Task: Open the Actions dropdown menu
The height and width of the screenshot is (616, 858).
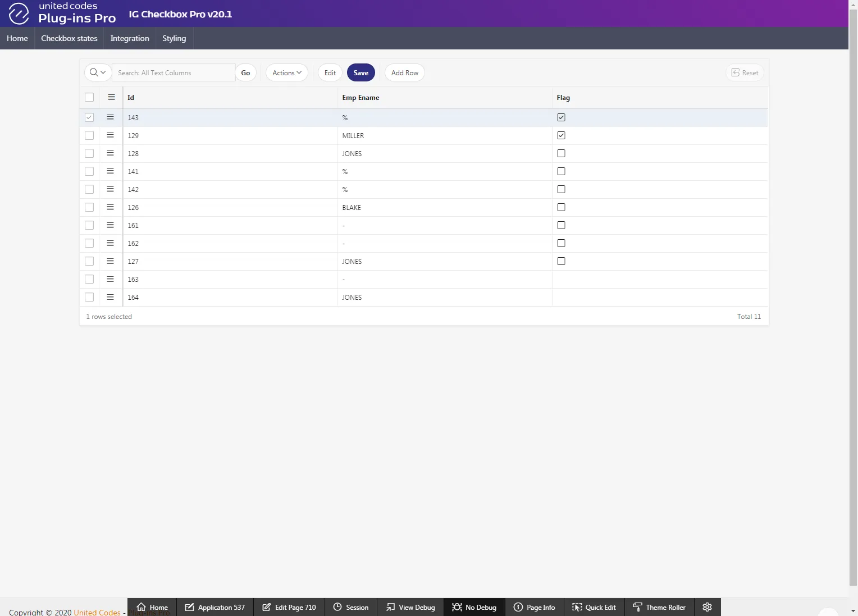Action: tap(286, 72)
